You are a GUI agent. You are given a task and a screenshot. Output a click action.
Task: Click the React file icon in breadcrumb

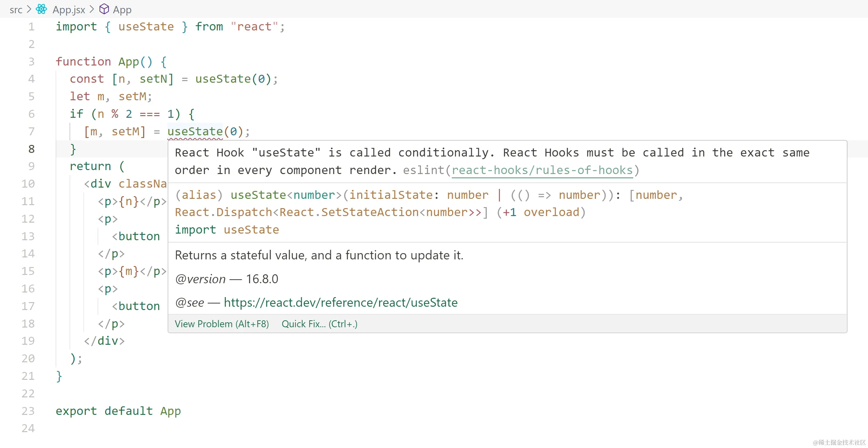click(41, 9)
